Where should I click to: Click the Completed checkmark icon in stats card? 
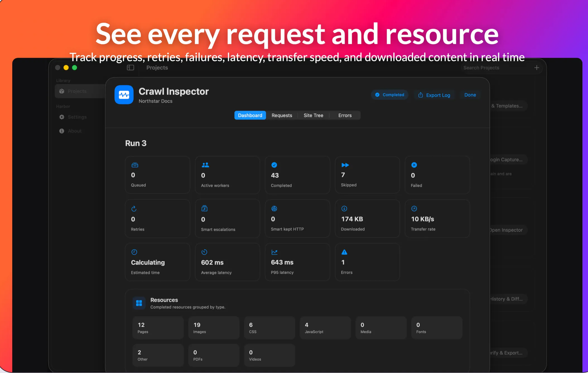[x=274, y=165]
